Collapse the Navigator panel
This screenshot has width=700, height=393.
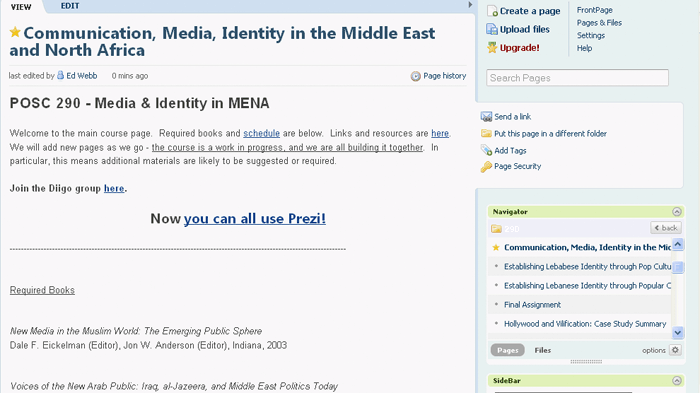(677, 212)
